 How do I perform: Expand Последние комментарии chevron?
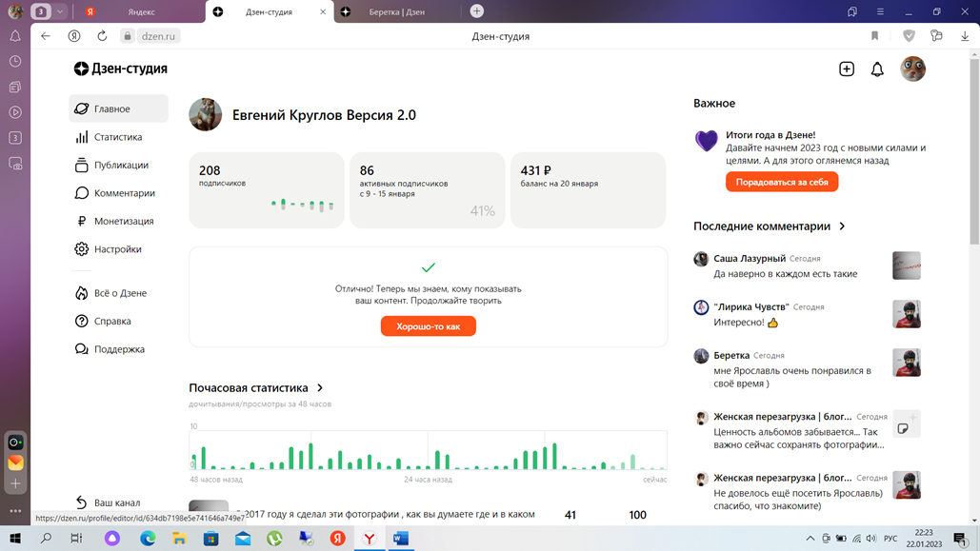point(842,226)
